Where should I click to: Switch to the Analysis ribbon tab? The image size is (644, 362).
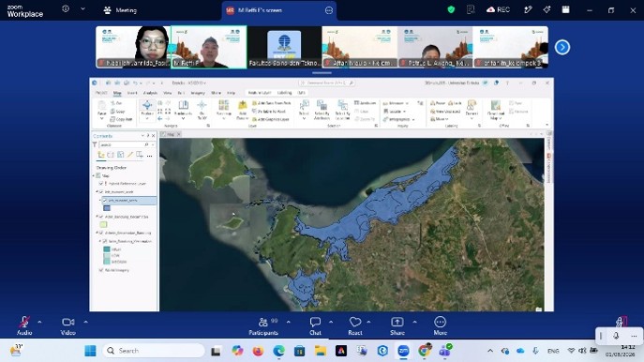150,93
